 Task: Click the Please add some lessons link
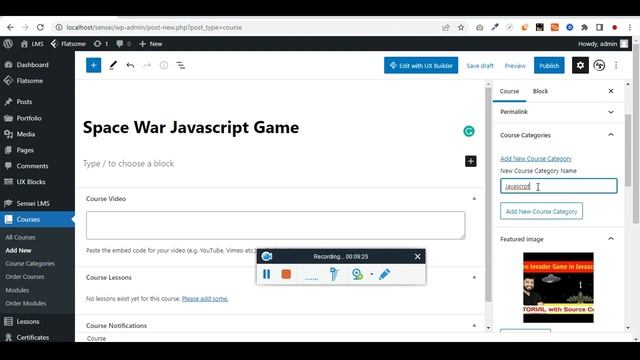click(205, 299)
